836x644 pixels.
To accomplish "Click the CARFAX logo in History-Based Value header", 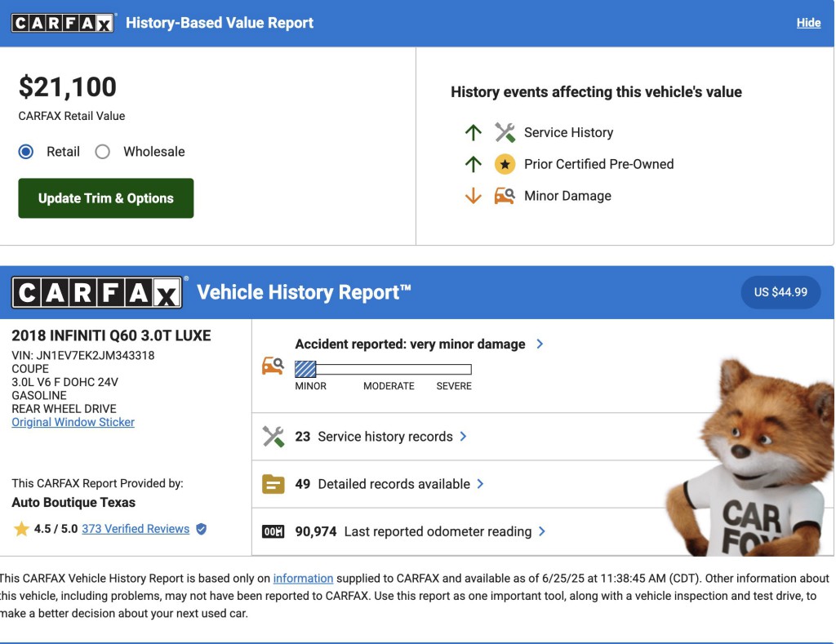I will (x=62, y=23).
